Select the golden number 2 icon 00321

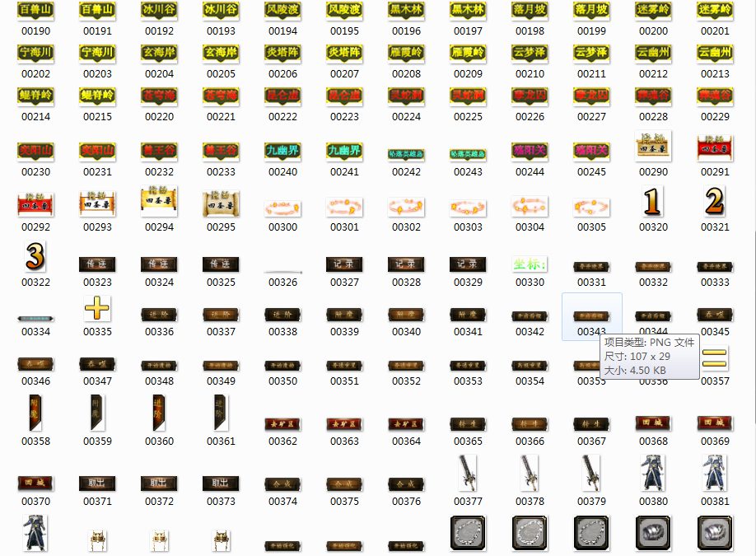pyautogui.click(x=715, y=201)
